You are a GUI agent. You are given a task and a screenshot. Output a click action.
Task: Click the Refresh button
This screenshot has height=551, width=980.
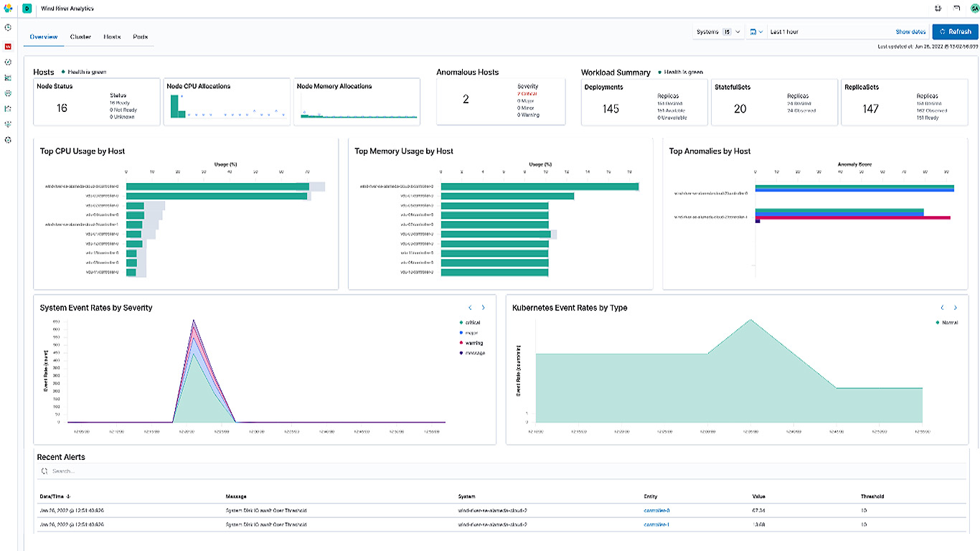(955, 32)
